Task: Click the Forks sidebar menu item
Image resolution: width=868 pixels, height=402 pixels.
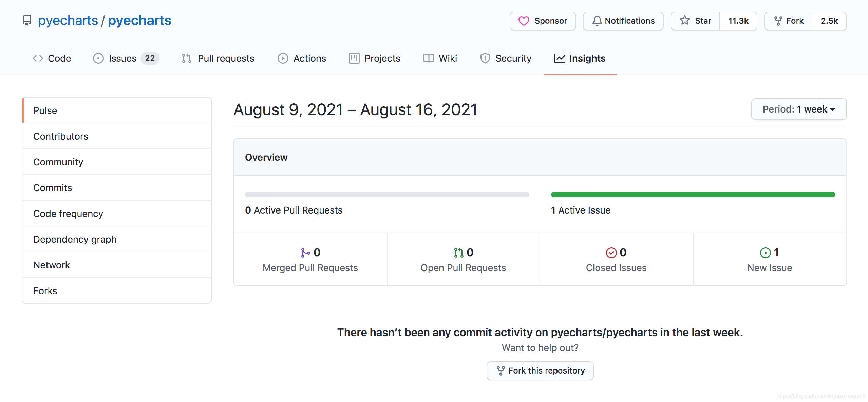Action: point(45,290)
